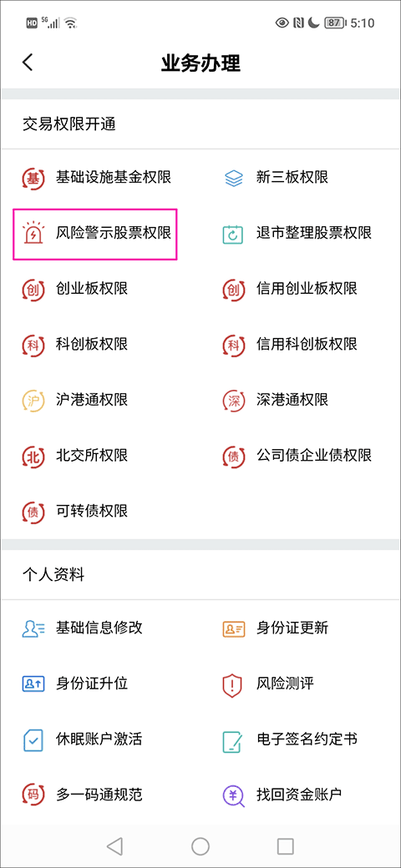Tap the 电子签名约定书 document pen icon
401x868 pixels.
pyautogui.click(x=234, y=740)
